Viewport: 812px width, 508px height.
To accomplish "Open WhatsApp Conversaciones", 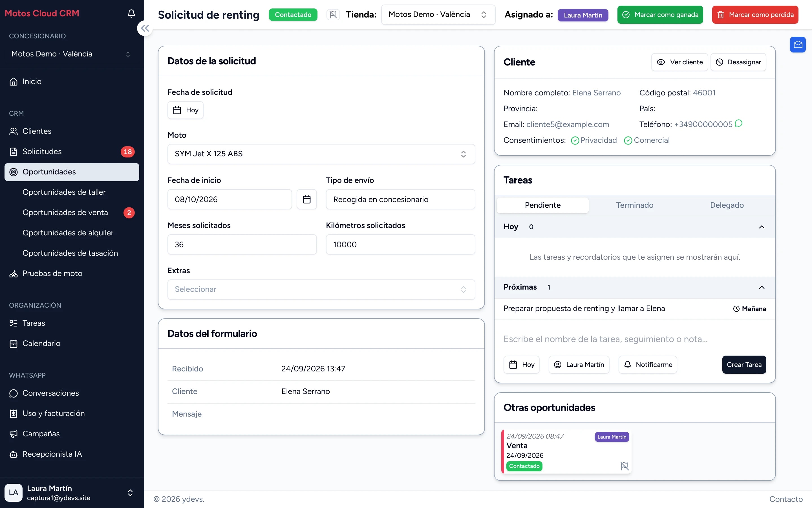I will 72,393.
